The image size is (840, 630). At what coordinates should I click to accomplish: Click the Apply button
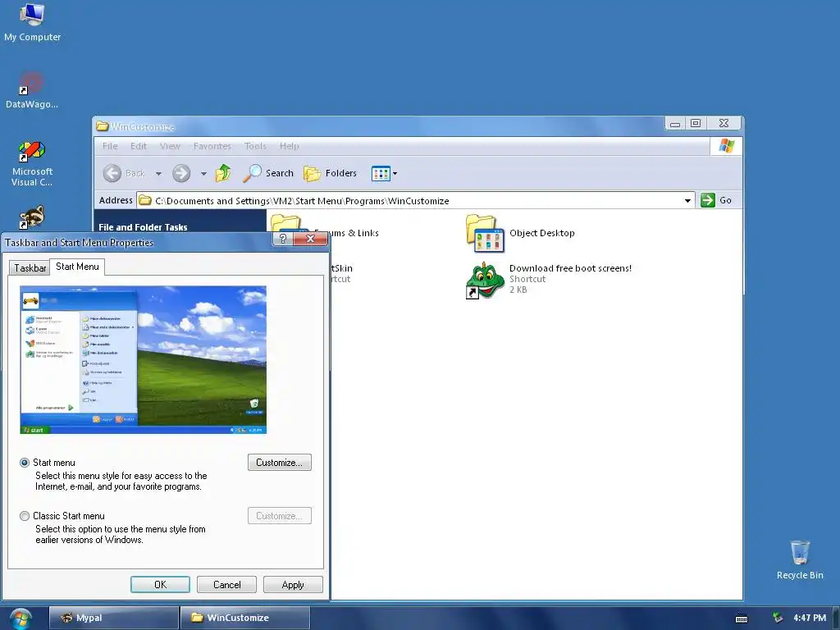tap(293, 584)
